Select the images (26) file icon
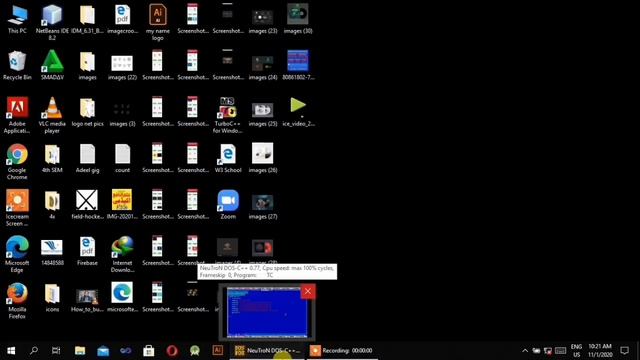 [x=263, y=158]
